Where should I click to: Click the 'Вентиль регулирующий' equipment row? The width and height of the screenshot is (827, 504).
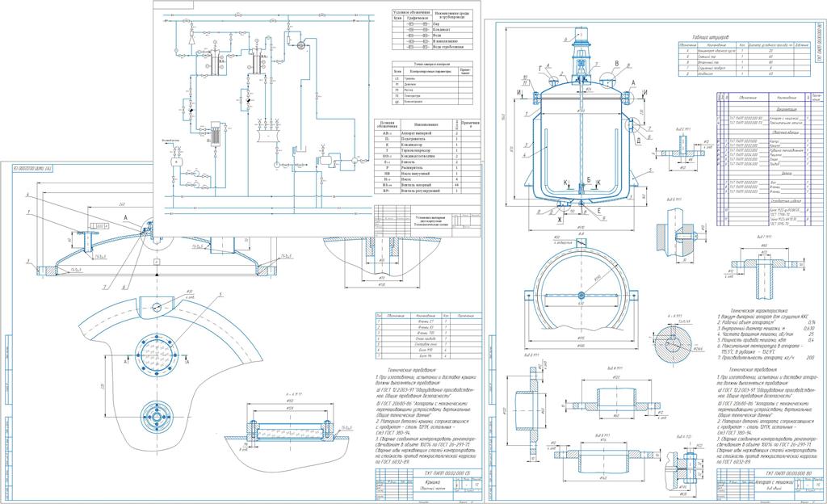pos(427,191)
